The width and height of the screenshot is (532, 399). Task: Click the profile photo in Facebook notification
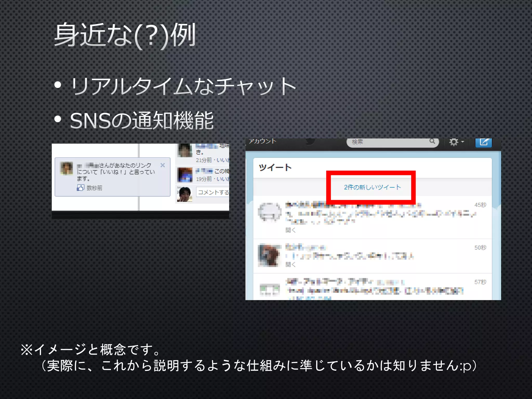pos(66,168)
